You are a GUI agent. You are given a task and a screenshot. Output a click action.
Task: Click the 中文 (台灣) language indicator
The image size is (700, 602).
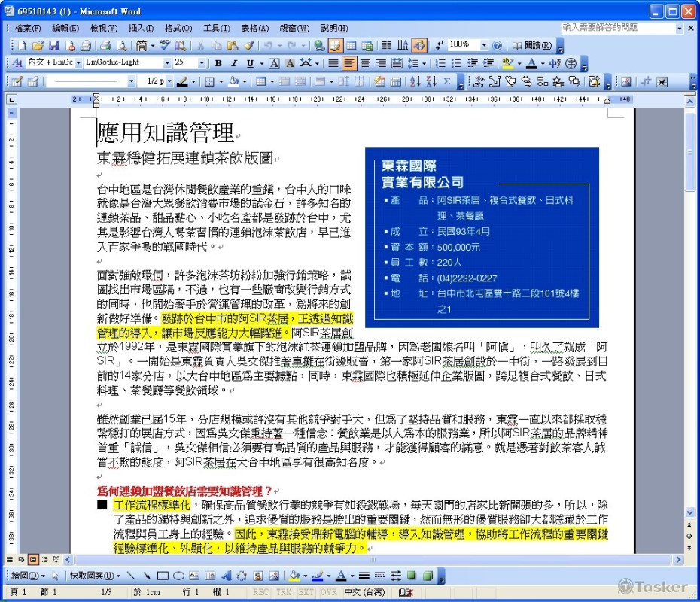[365, 592]
